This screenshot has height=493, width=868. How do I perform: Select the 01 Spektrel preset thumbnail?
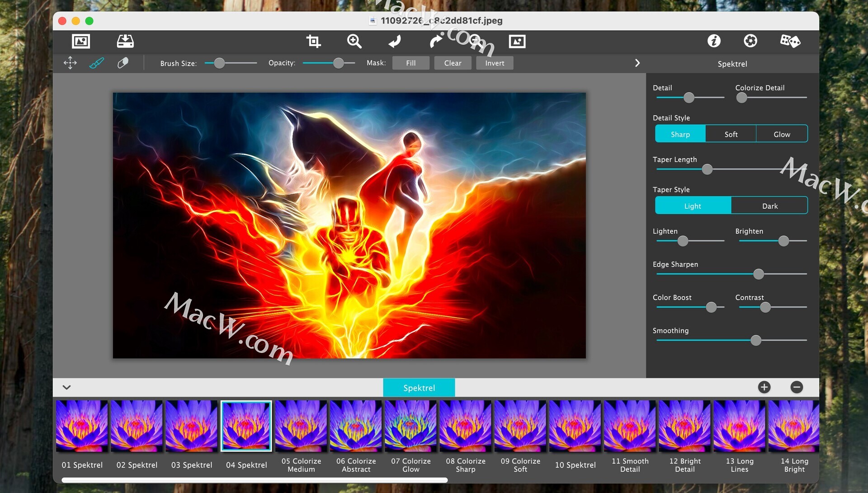tap(82, 426)
